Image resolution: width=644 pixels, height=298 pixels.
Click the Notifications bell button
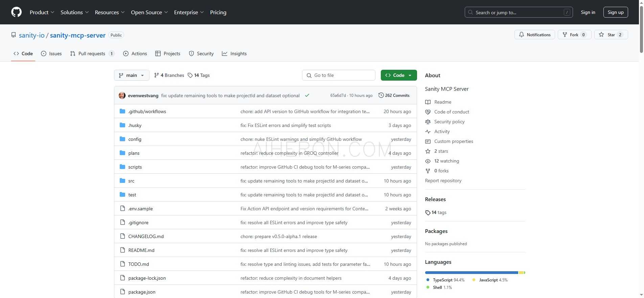(534, 35)
